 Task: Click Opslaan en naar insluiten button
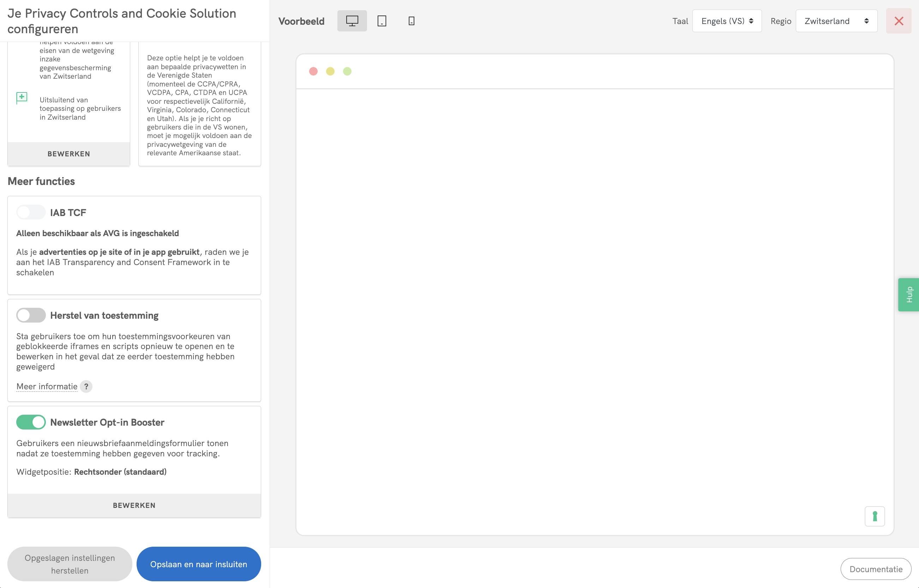[199, 564]
